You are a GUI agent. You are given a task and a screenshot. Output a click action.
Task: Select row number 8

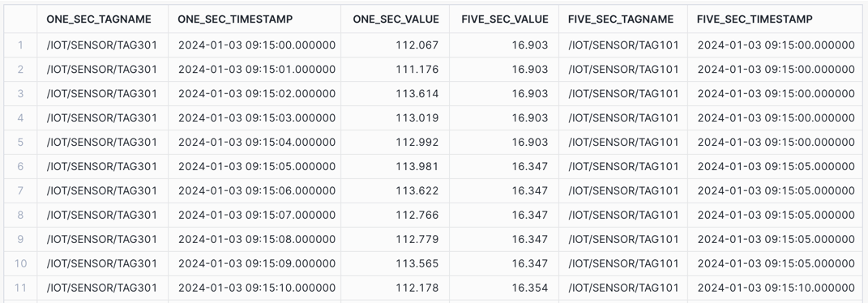[20, 215]
